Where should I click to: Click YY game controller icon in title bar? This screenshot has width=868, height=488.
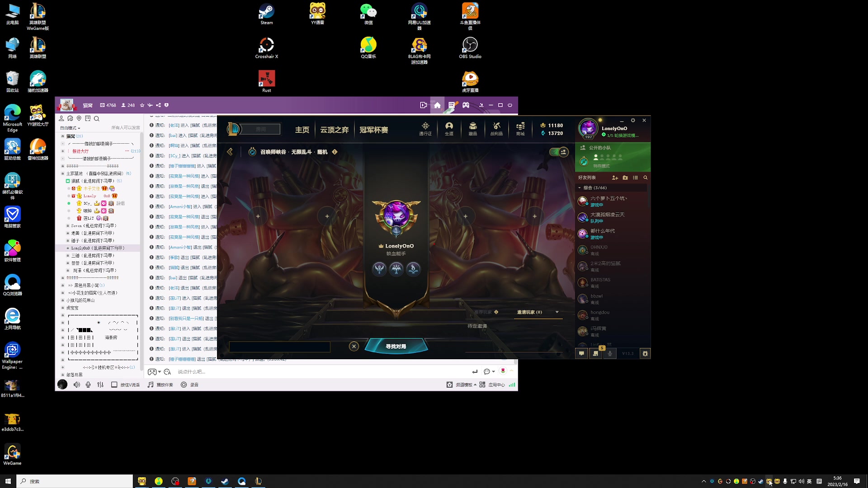466,105
